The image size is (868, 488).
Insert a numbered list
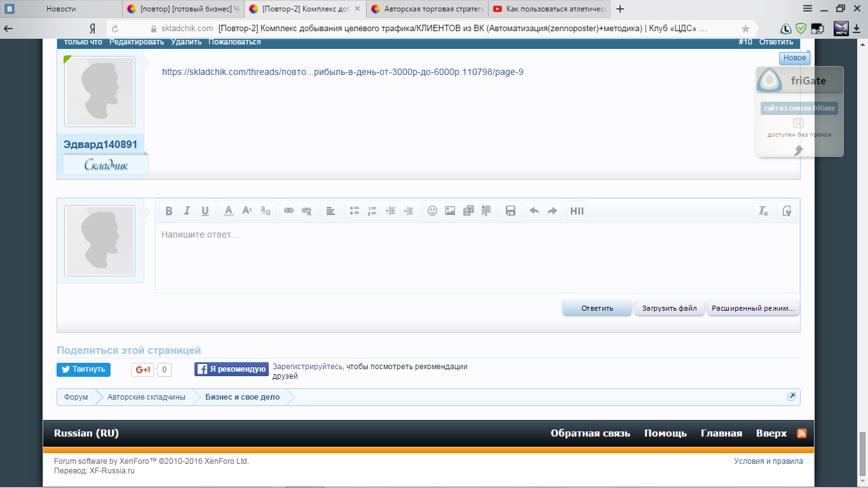pyautogui.click(x=372, y=211)
